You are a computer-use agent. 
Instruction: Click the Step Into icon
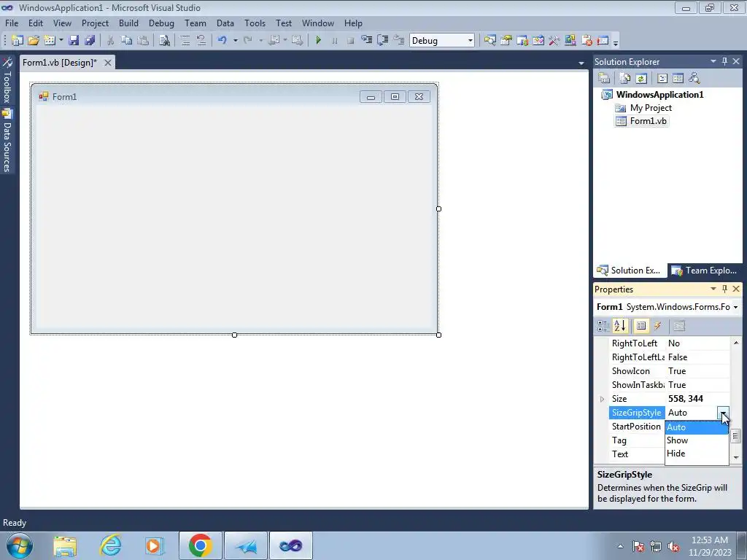[367, 41]
